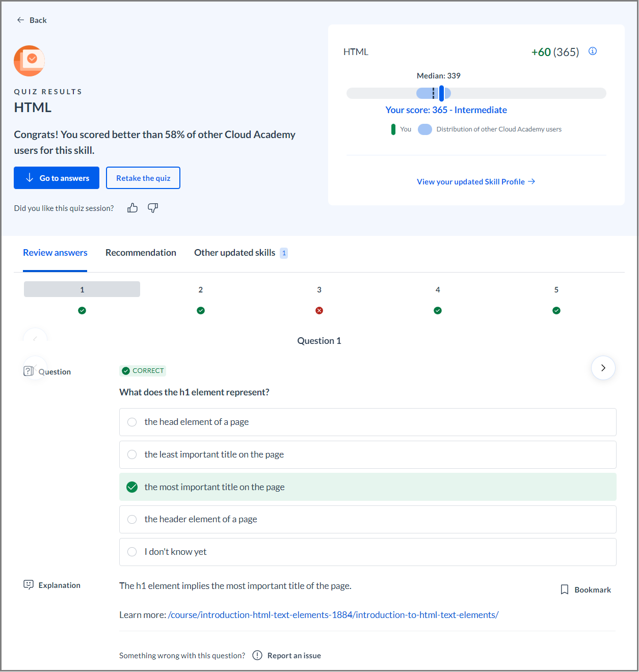Select 'the head element of a page'
The height and width of the screenshot is (672, 639).
tap(368, 422)
